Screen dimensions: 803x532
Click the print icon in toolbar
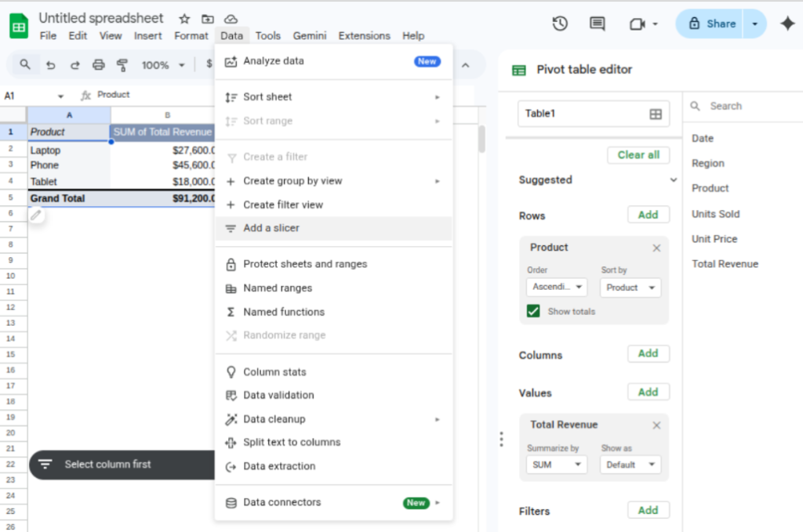[98, 65]
